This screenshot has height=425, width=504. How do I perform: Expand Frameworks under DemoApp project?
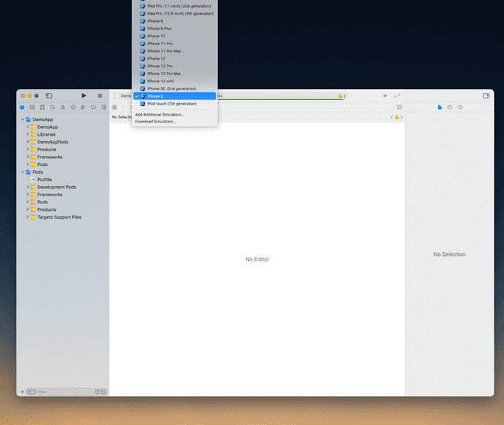pos(28,157)
